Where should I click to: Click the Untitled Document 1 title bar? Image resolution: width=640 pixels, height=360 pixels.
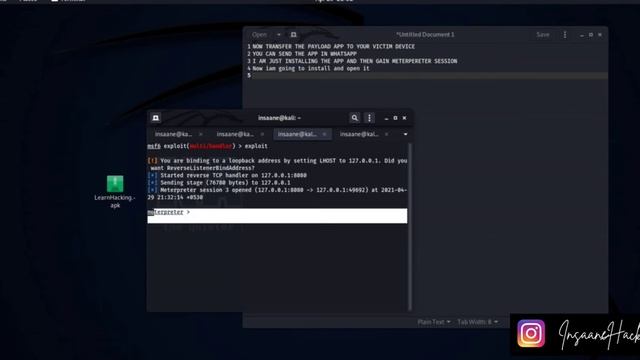coord(425,35)
